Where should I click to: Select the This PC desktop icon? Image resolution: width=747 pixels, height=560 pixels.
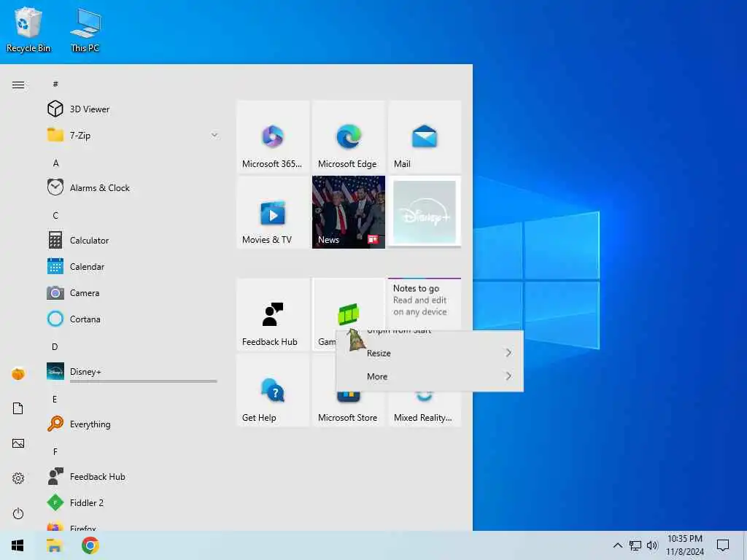(x=85, y=29)
